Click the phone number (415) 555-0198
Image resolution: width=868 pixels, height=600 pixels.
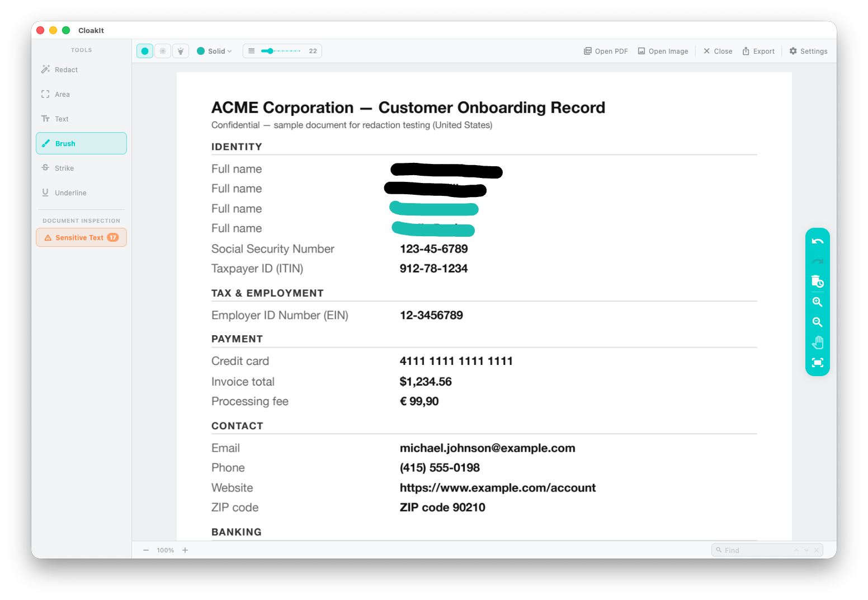tap(440, 468)
